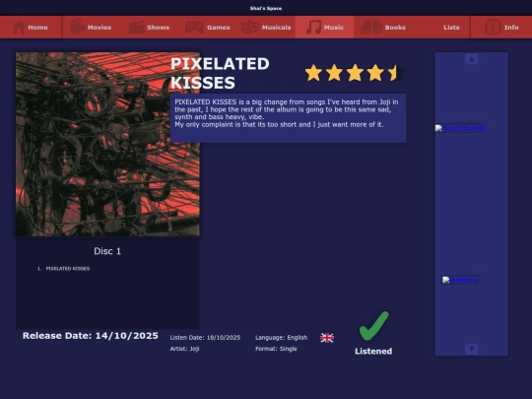Image resolution: width=532 pixels, height=399 pixels.
Task: Click the PIXELATED KISSES page title
Action: 220,73
